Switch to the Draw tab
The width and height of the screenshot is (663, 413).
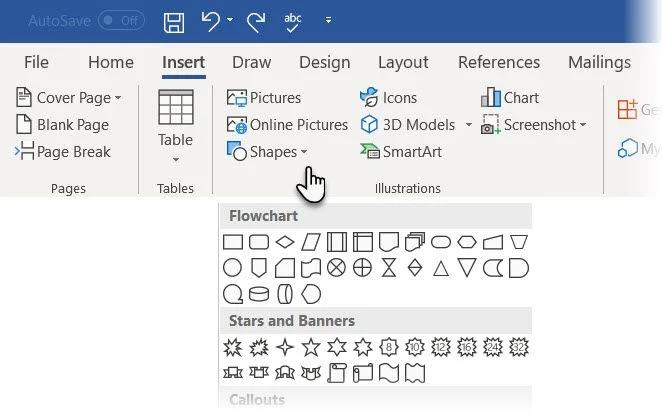click(x=251, y=63)
